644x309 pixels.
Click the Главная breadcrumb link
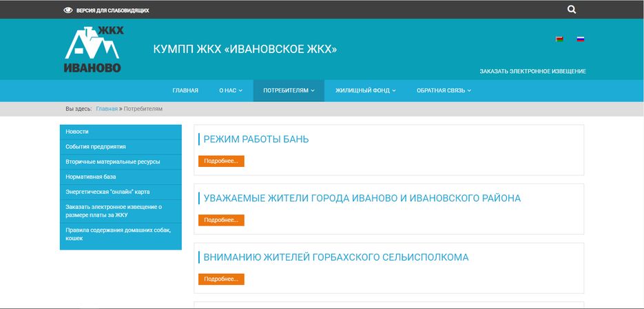[107, 109]
